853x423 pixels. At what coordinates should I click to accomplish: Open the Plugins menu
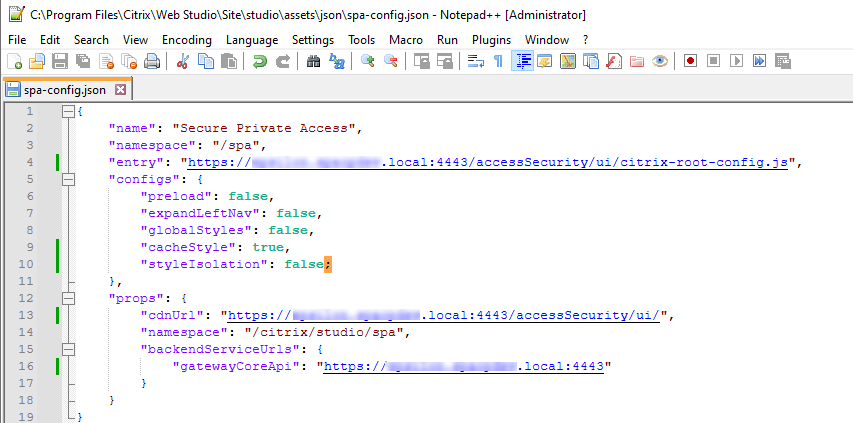[x=490, y=39]
